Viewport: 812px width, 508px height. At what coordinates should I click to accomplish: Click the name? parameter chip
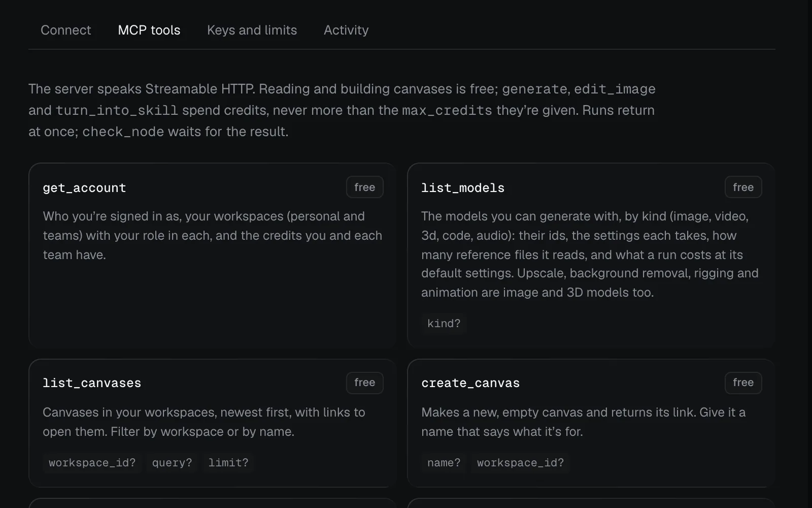tap(444, 463)
